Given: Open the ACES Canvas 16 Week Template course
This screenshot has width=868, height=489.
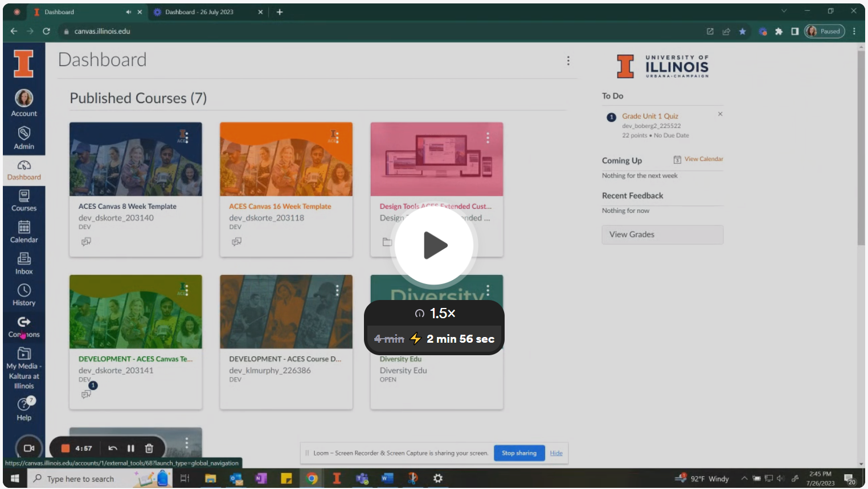Looking at the screenshot, I should coord(280,207).
